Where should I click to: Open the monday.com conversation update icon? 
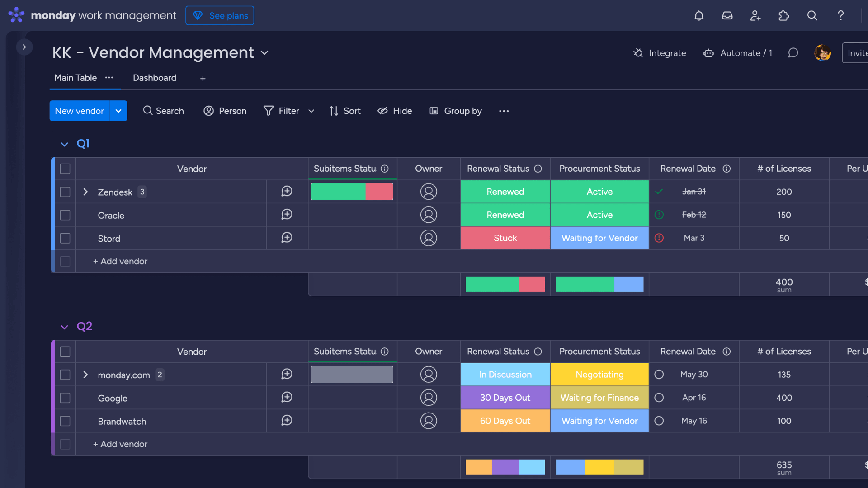point(287,374)
